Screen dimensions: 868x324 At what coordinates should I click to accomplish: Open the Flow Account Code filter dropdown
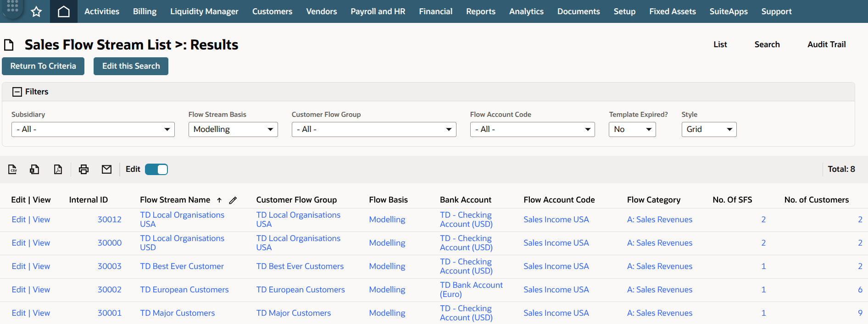(533, 130)
